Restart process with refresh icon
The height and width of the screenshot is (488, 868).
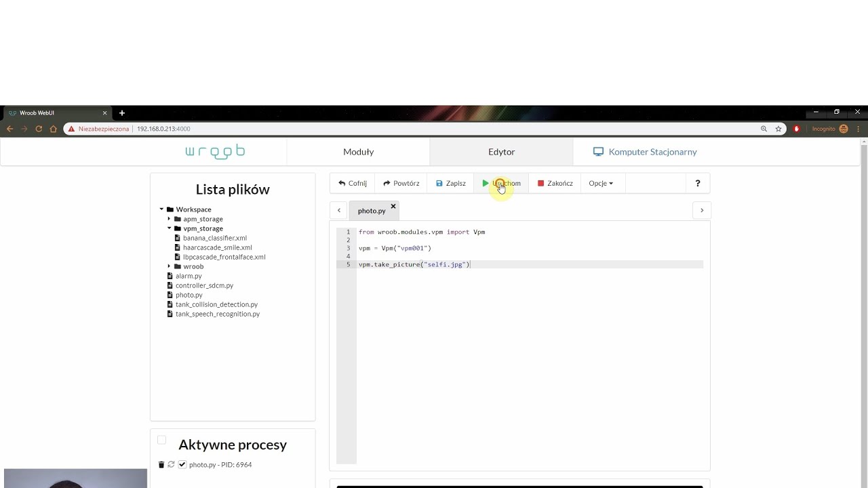click(x=171, y=464)
